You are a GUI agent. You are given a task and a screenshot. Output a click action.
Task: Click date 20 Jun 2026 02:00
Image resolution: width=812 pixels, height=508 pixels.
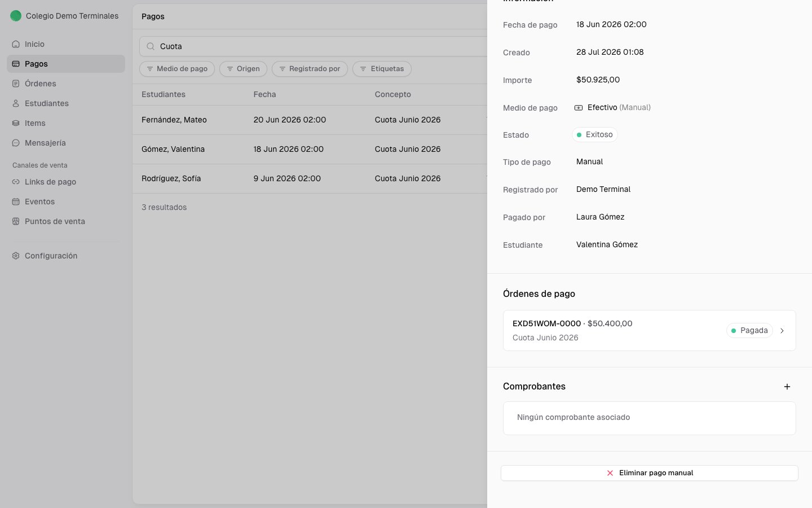pyautogui.click(x=290, y=120)
